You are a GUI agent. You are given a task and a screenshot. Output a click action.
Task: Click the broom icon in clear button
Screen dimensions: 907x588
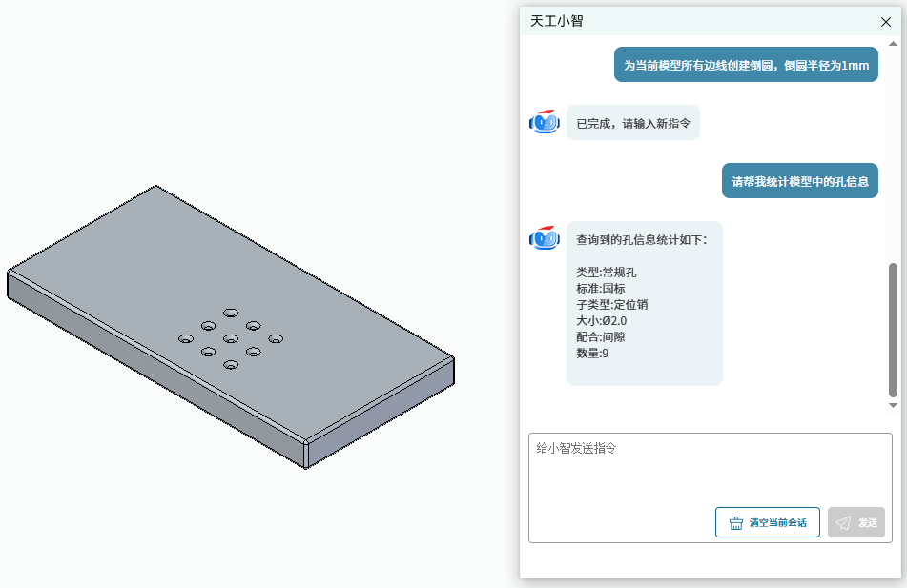[735, 522]
